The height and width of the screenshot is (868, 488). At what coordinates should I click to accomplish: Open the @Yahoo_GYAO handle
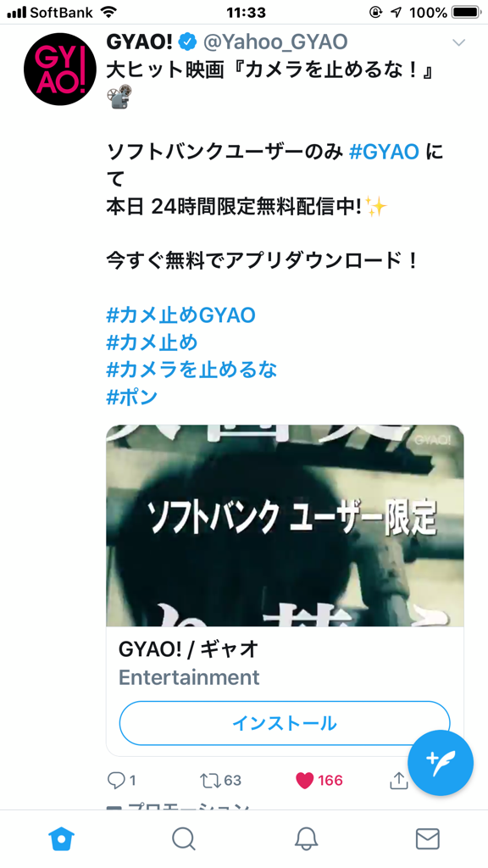pyautogui.click(x=276, y=42)
